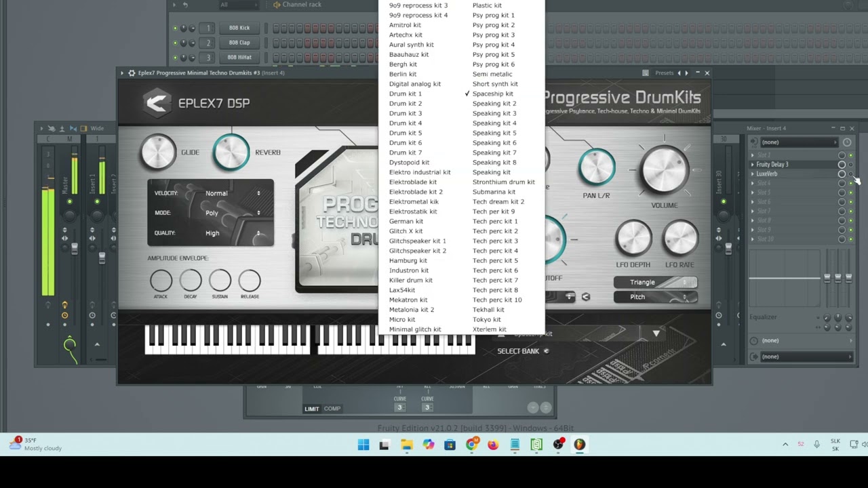Viewport: 868px width, 488px height.
Task: Select Submarina kit entry
Action: click(x=494, y=192)
